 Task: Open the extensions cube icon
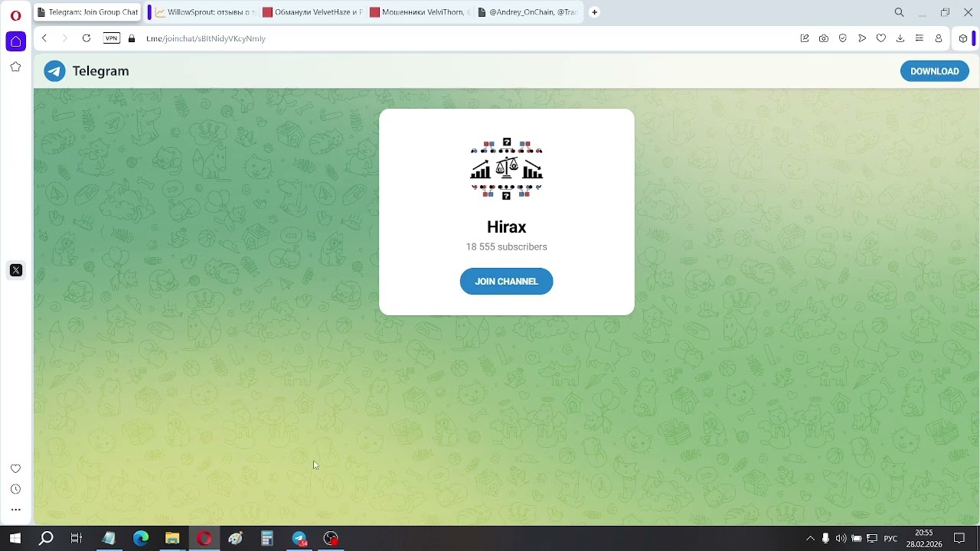coord(963,38)
